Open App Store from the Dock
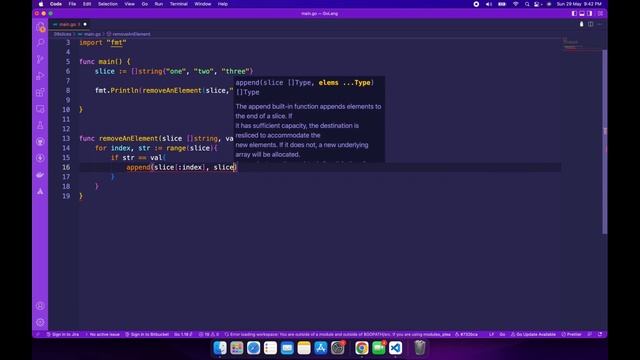The image size is (640, 360). [x=321, y=348]
